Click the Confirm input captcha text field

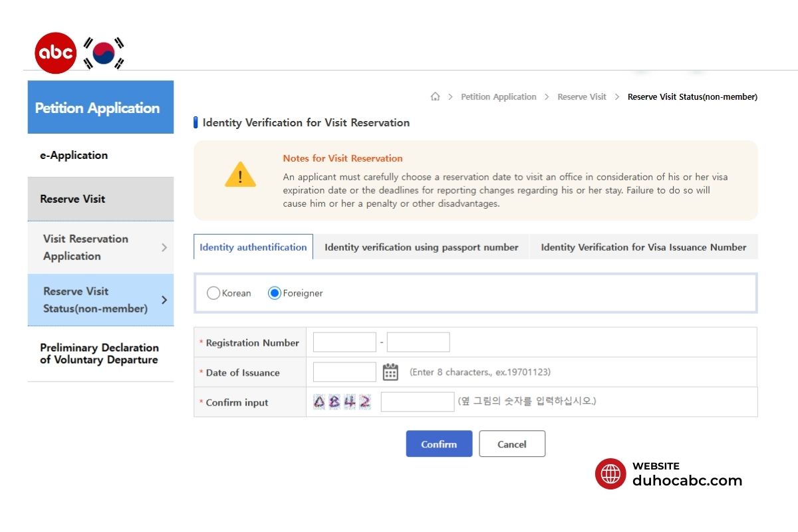coord(417,402)
